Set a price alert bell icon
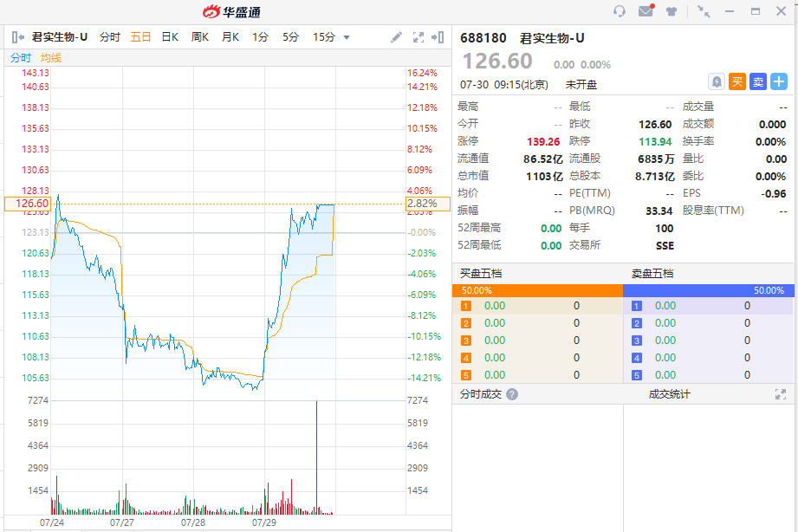This screenshot has height=532, width=798. tap(716, 81)
